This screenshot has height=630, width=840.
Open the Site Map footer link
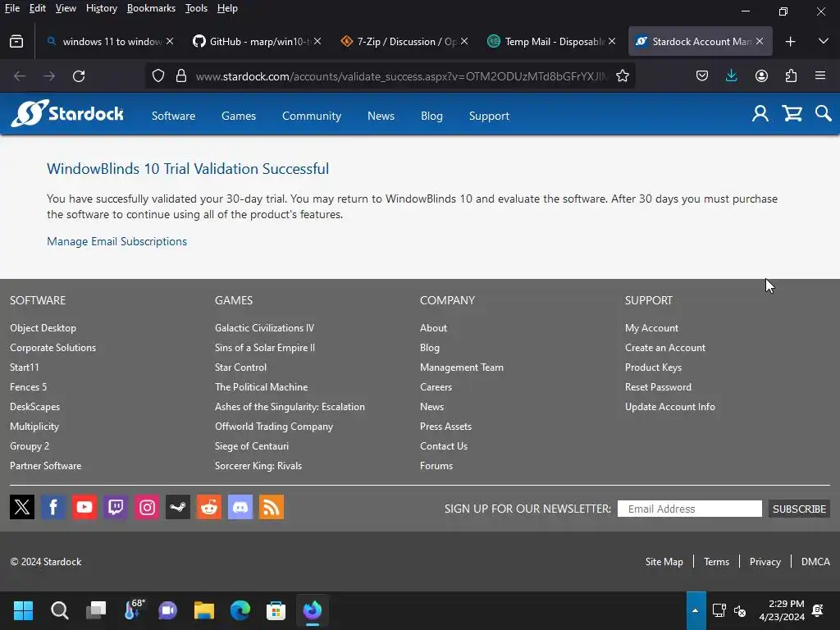point(664,561)
